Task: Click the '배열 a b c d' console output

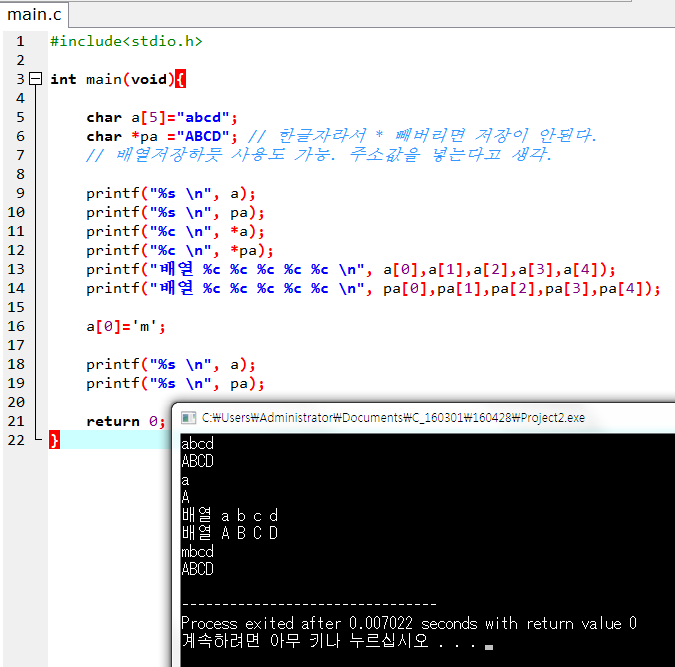Action: (x=230, y=515)
